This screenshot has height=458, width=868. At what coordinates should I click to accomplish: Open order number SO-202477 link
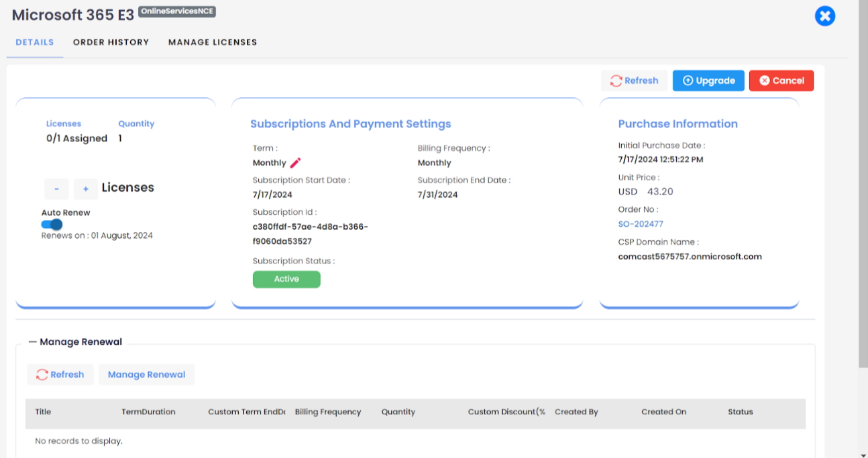pos(641,224)
